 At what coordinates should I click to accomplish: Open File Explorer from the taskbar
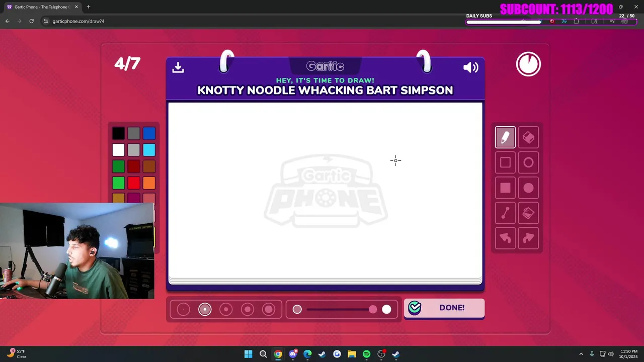pos(352,354)
